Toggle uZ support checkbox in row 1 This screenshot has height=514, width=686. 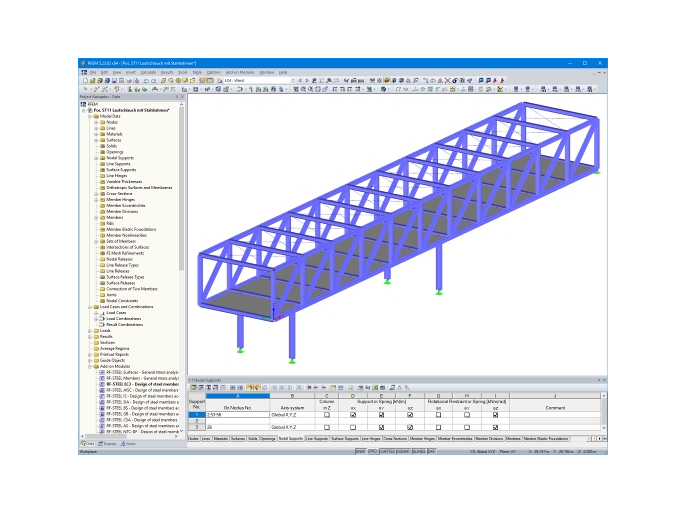410,415
